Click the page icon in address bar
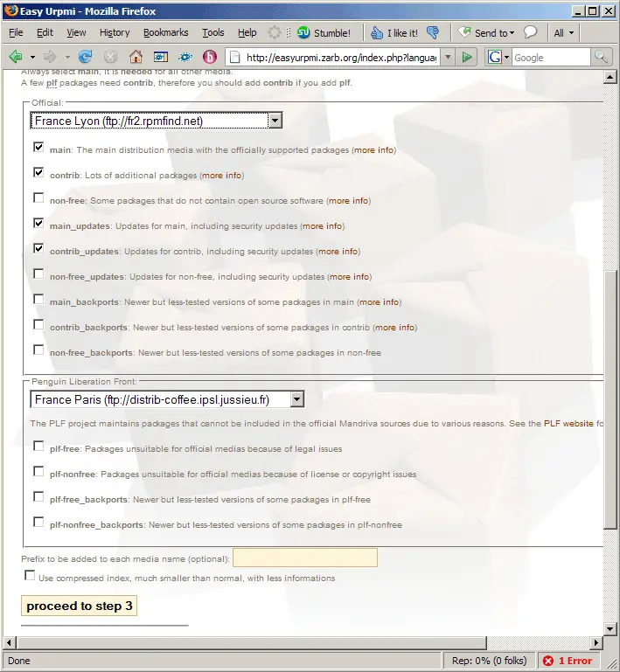 pos(234,57)
